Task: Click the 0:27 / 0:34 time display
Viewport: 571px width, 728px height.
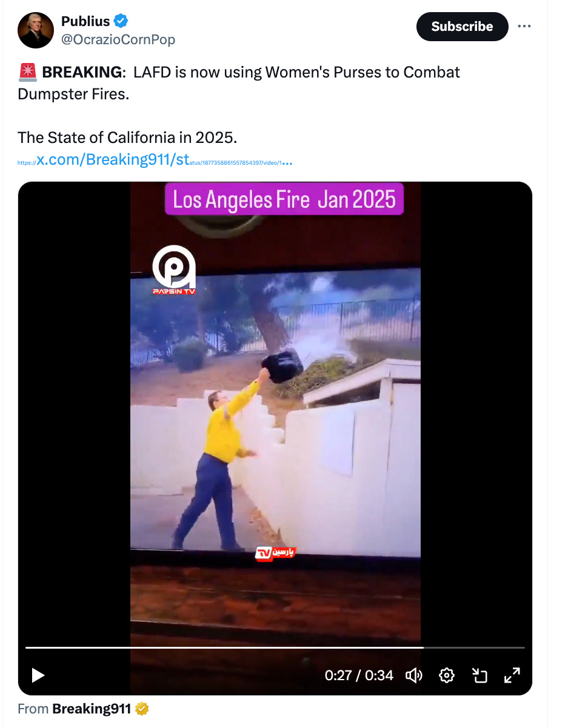Action: pyautogui.click(x=359, y=675)
